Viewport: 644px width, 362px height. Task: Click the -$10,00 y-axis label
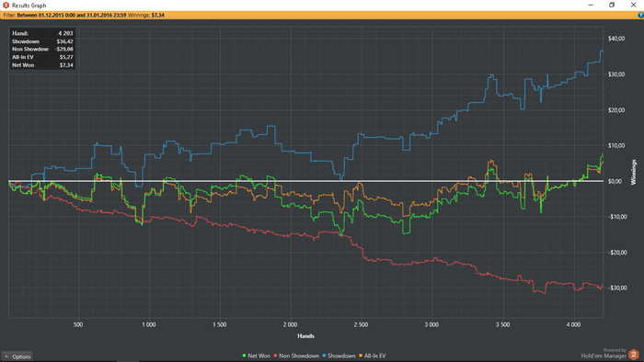(x=617, y=217)
